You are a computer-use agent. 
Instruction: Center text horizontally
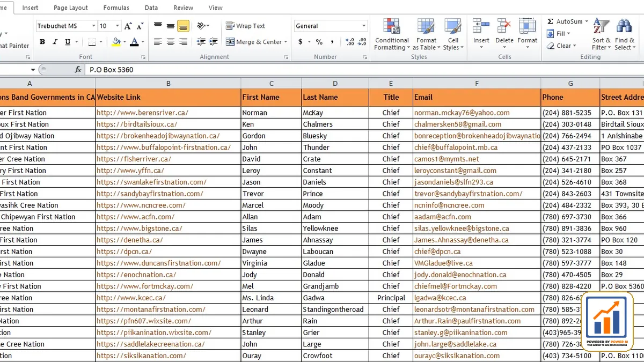(x=171, y=42)
